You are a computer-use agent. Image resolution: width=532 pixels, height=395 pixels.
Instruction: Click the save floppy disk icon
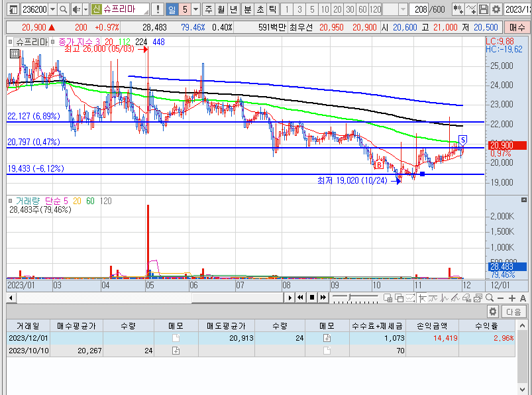[484, 9]
